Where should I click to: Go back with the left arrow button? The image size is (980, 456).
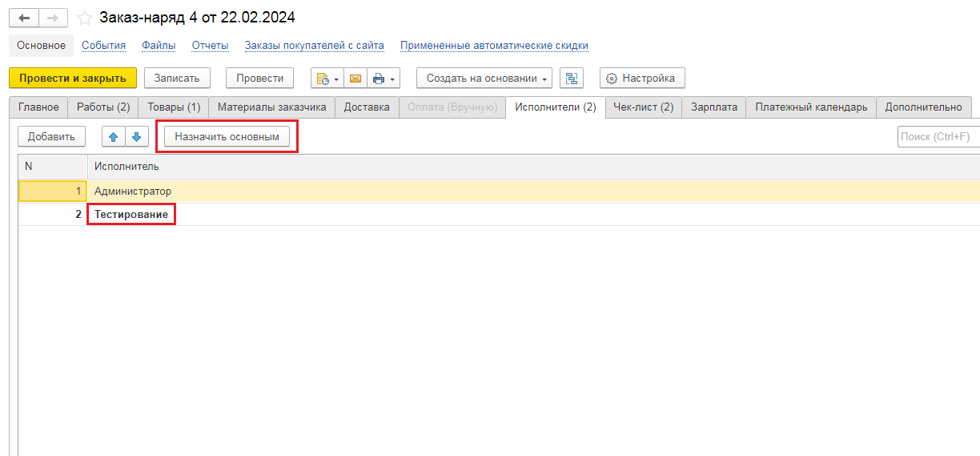pyautogui.click(x=24, y=18)
